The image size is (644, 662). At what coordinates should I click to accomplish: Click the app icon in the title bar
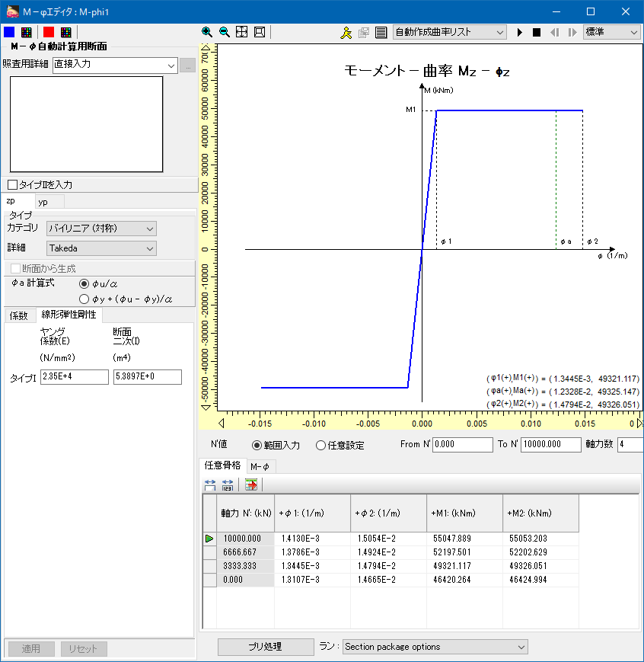(x=13, y=11)
